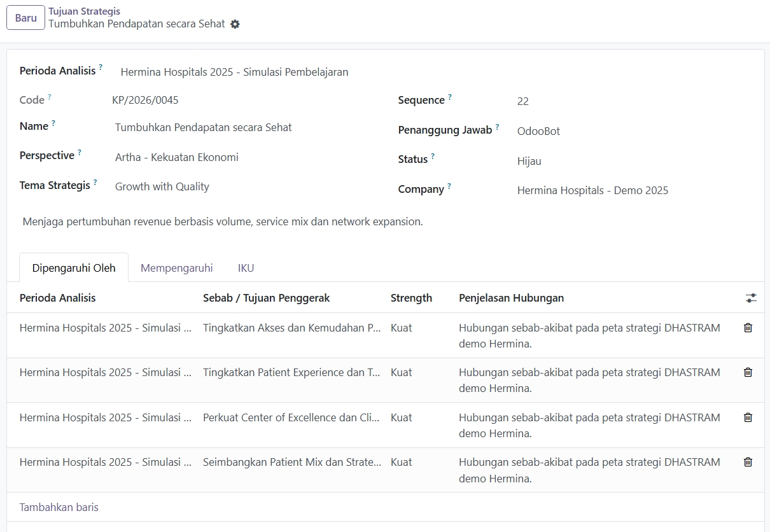This screenshot has height=532, width=770.
Task: Delete the Tingkatkan Patient Experience row
Action: point(748,372)
